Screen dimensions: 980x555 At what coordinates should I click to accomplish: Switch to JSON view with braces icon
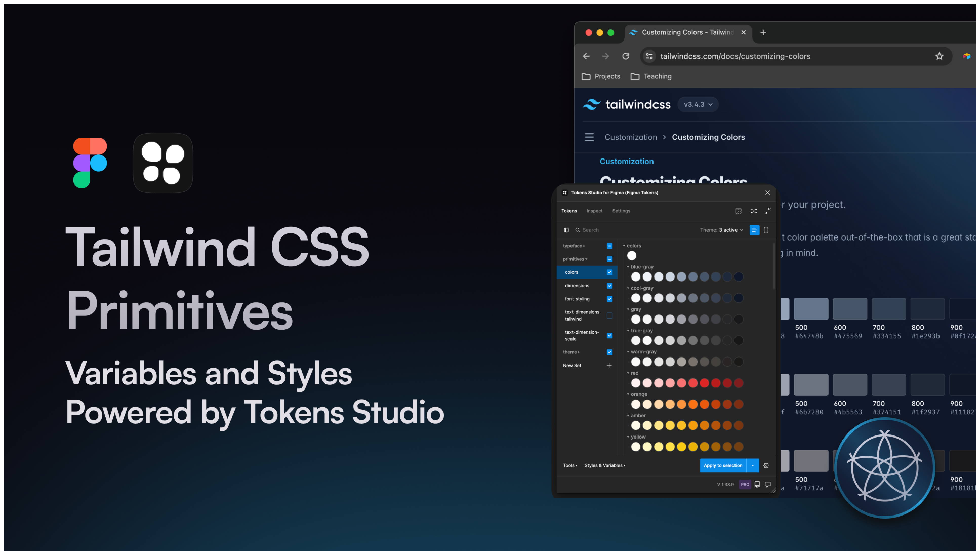pos(766,230)
